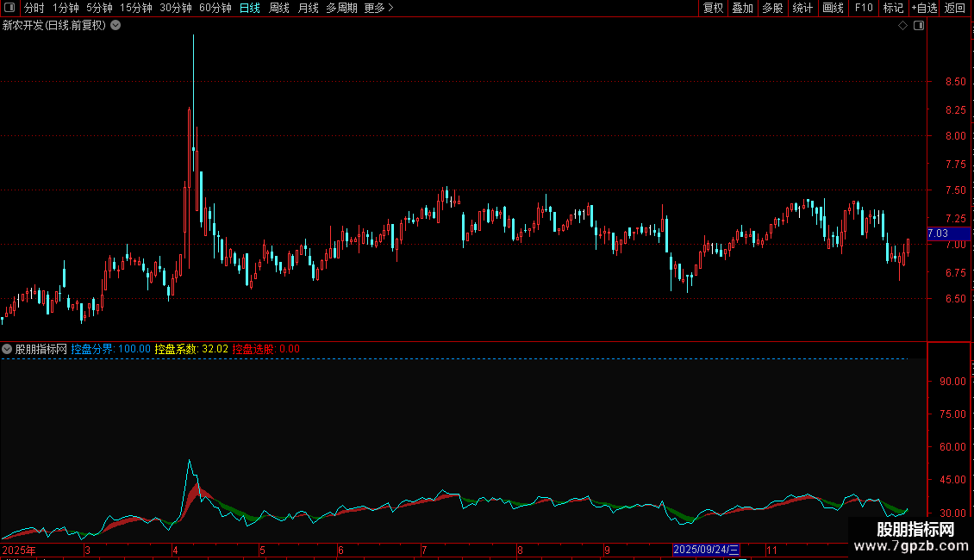Collapse the 股朋指标网 indicator panel arrow

(x=7, y=350)
